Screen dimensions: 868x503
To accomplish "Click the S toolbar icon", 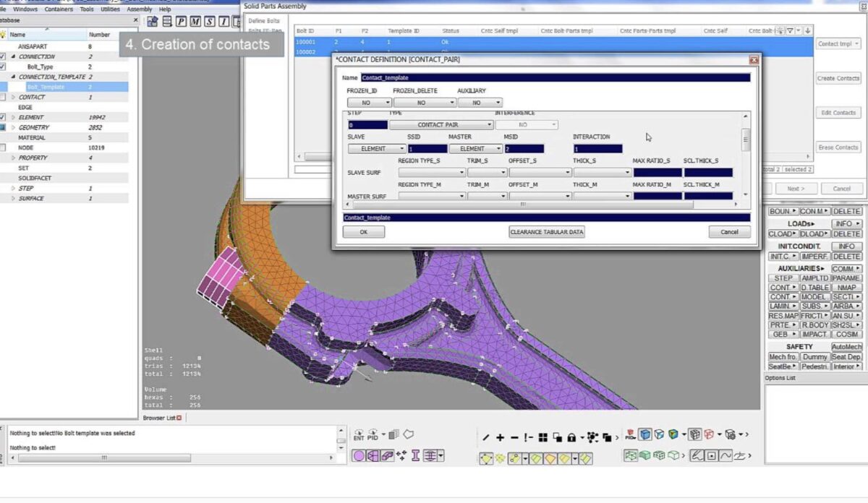I will (209, 22).
